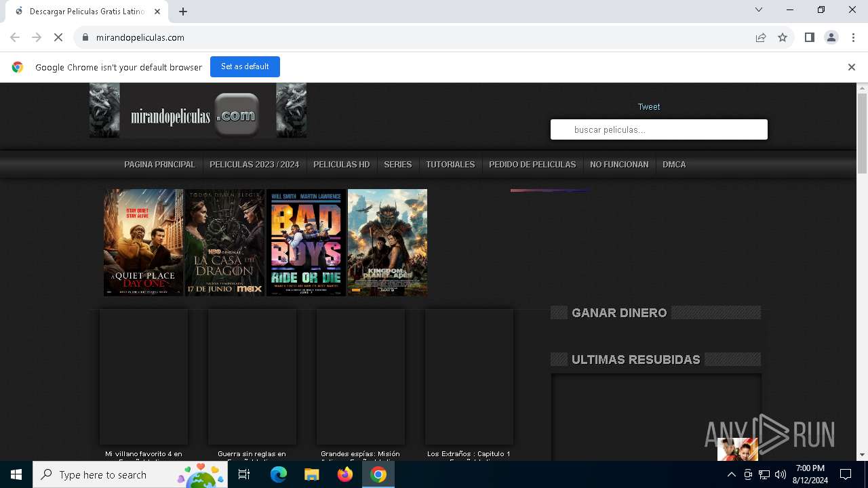Open volume control tray icon
The image size is (868, 488).
click(x=780, y=474)
